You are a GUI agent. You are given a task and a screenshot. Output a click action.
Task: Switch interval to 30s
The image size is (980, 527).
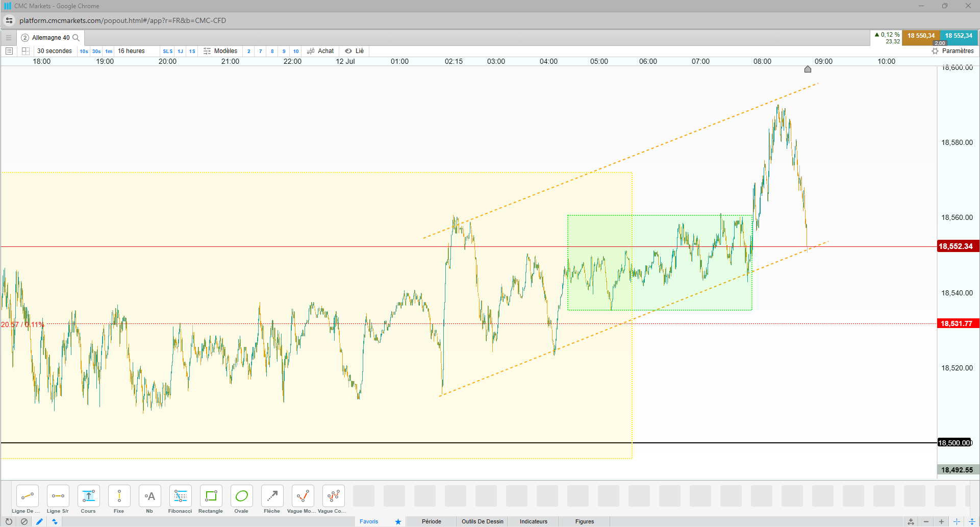[x=96, y=52]
